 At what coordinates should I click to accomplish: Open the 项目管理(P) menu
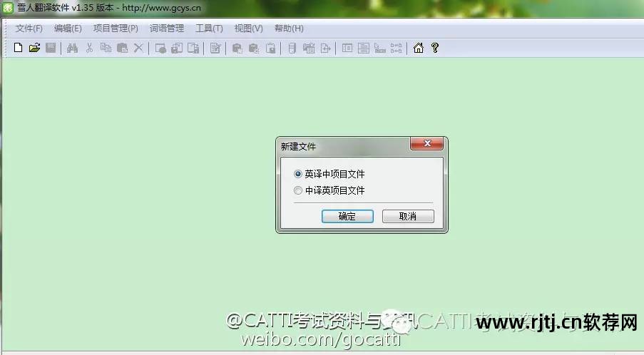click(116, 29)
